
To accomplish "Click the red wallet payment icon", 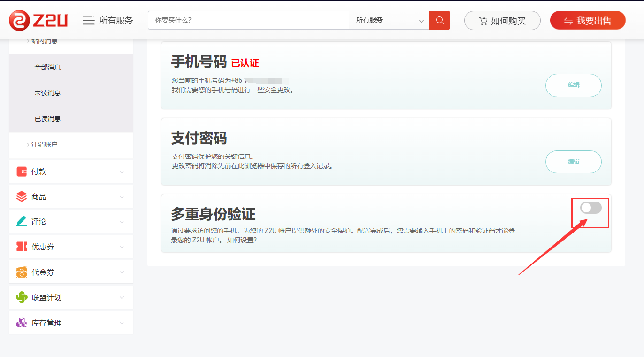I will (x=22, y=171).
